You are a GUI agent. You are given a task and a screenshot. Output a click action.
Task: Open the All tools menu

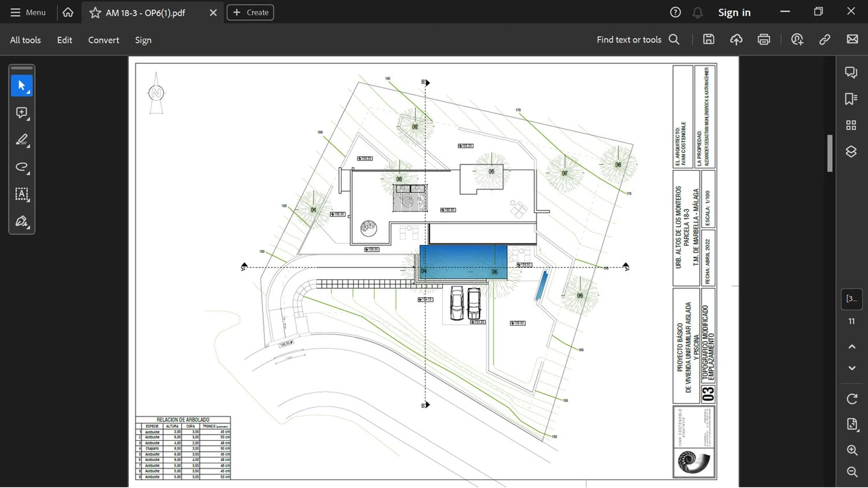click(25, 40)
